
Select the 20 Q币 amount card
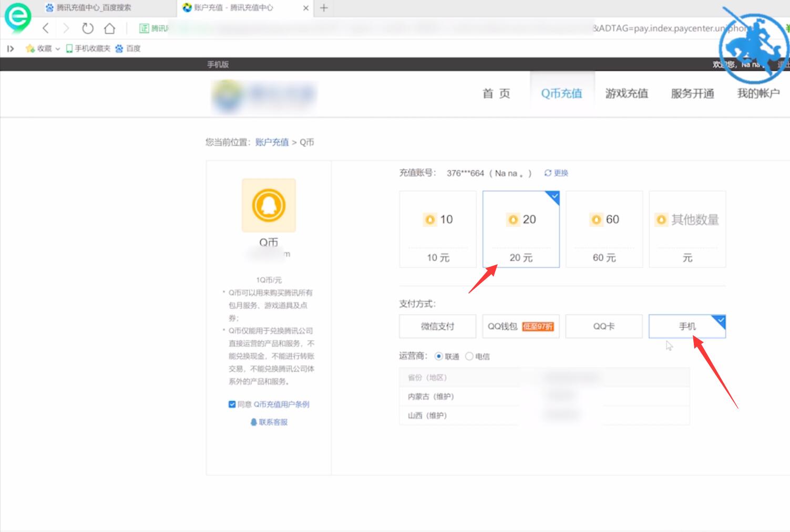(x=521, y=229)
